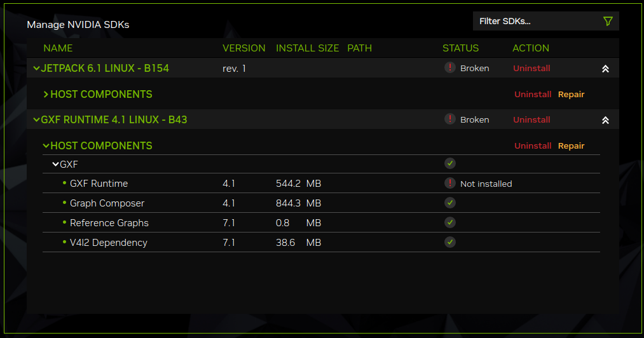Uninstall GXF Runtime 4.1 Linux SDK

click(531, 120)
